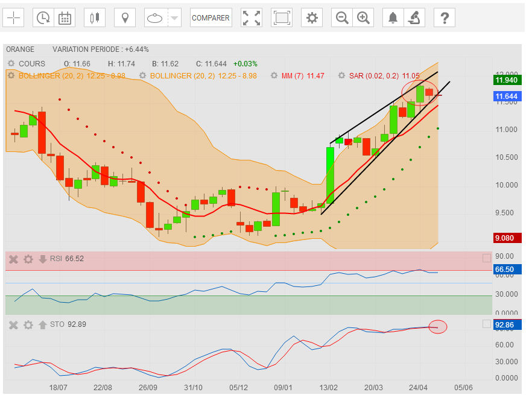Click the COMPARER button

[x=211, y=17]
